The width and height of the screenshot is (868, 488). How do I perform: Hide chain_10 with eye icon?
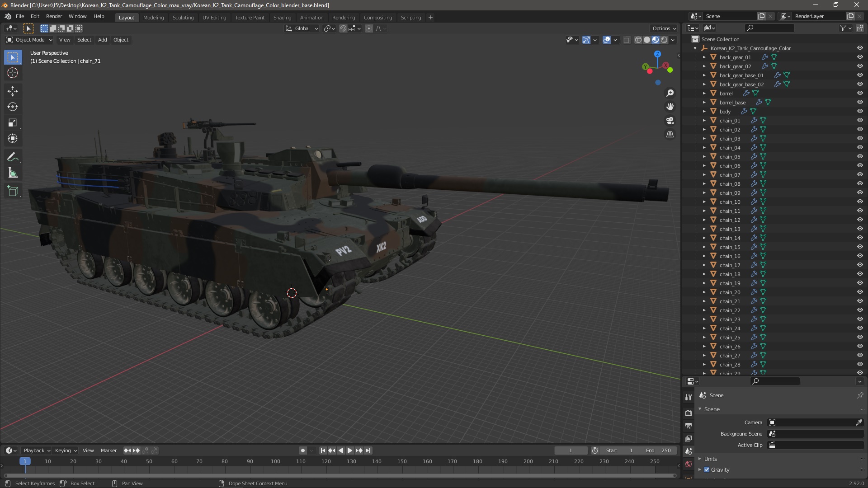point(860,202)
